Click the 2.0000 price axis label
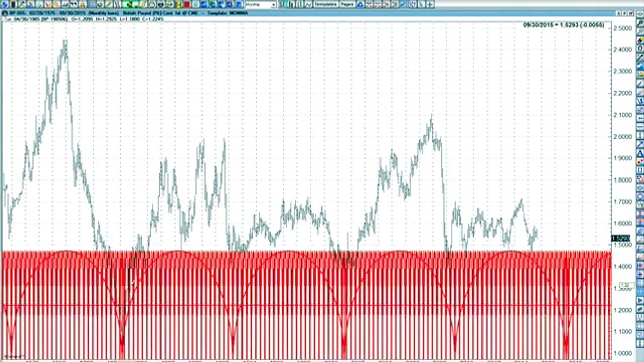Image resolution: width=644 pixels, height=362 pixels. (x=622, y=136)
